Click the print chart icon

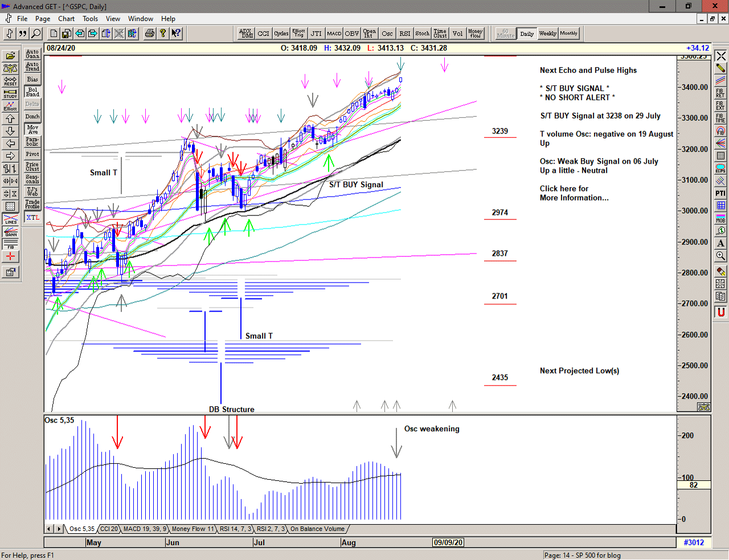click(x=149, y=34)
